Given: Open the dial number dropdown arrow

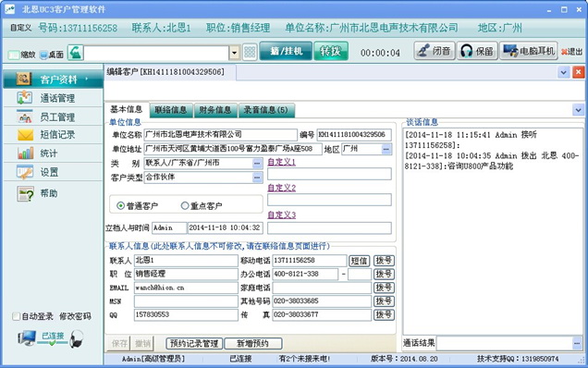Looking at the screenshot, I should coord(235,53).
